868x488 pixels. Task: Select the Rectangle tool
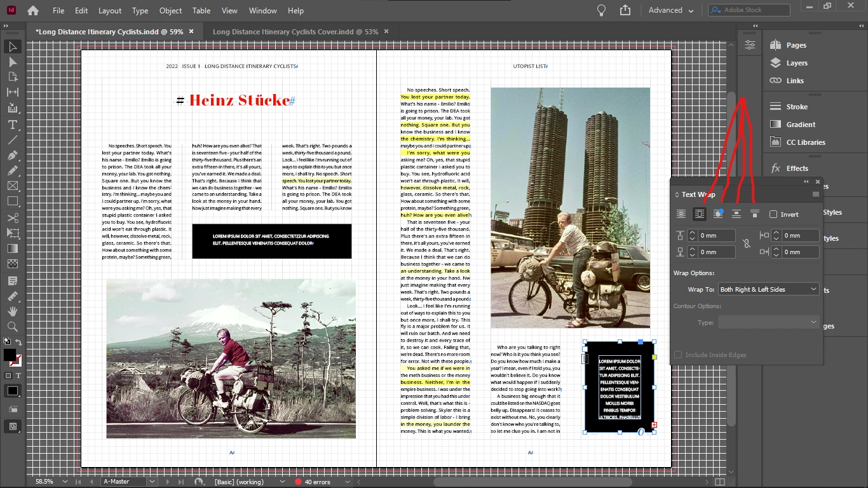(13, 201)
